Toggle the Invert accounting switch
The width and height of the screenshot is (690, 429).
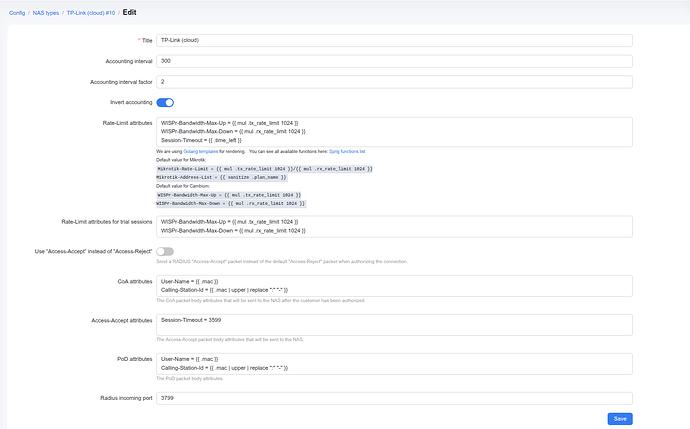pos(165,103)
